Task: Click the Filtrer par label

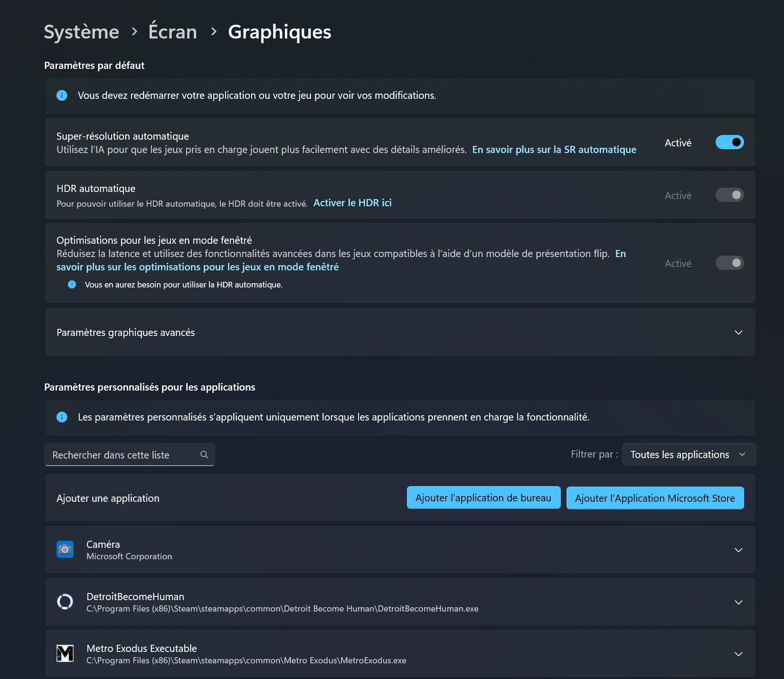Action: tap(594, 454)
